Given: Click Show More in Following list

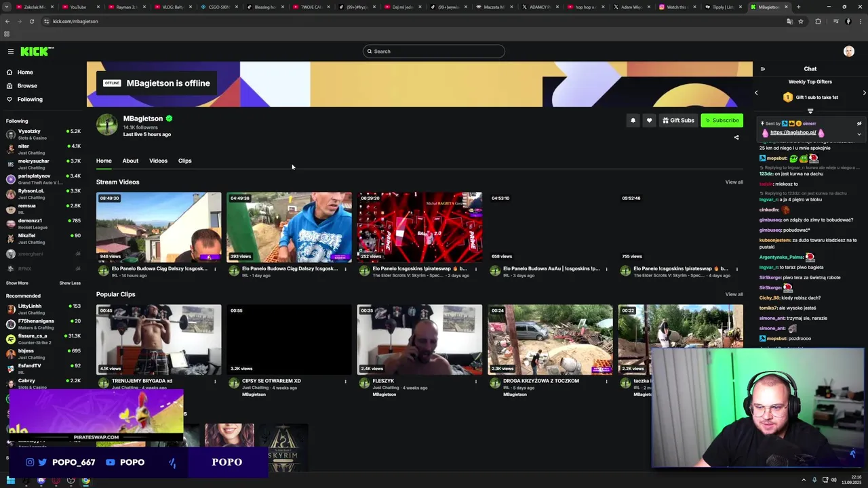Looking at the screenshot, I should click(17, 283).
